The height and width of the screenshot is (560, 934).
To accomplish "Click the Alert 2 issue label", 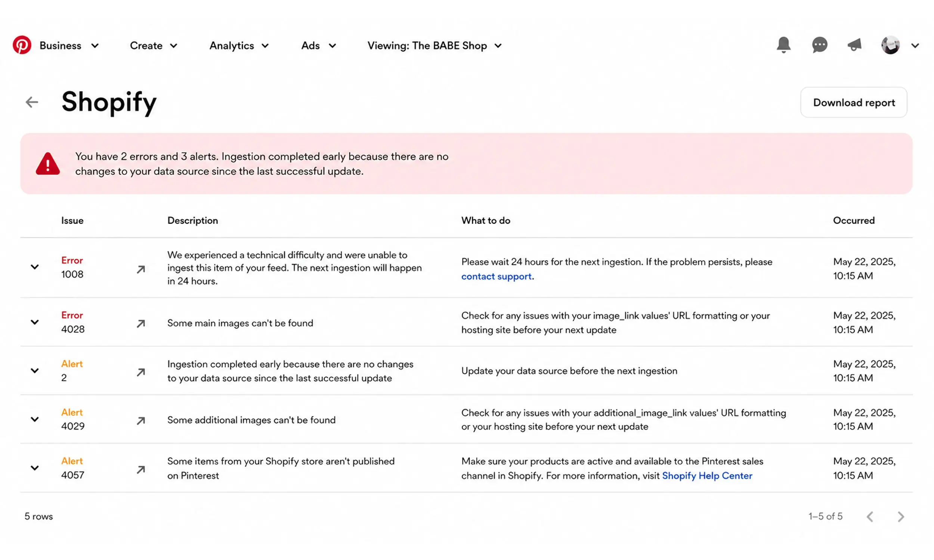I will (72, 371).
